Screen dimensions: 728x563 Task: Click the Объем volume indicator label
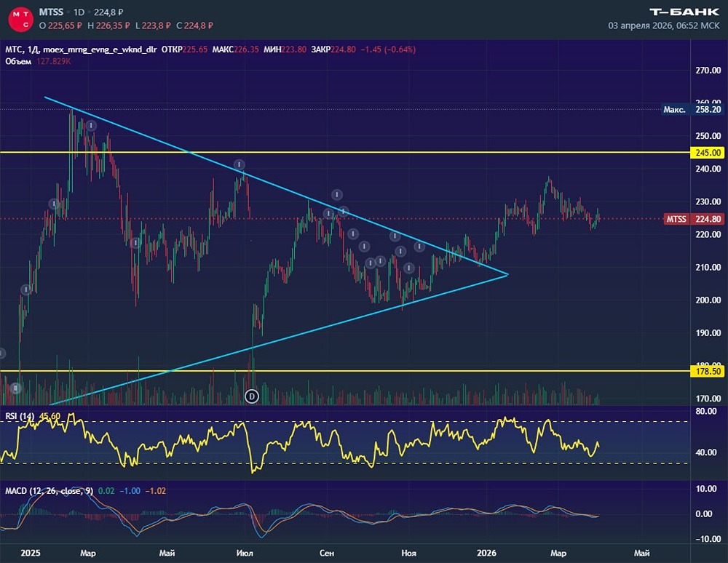(x=18, y=61)
